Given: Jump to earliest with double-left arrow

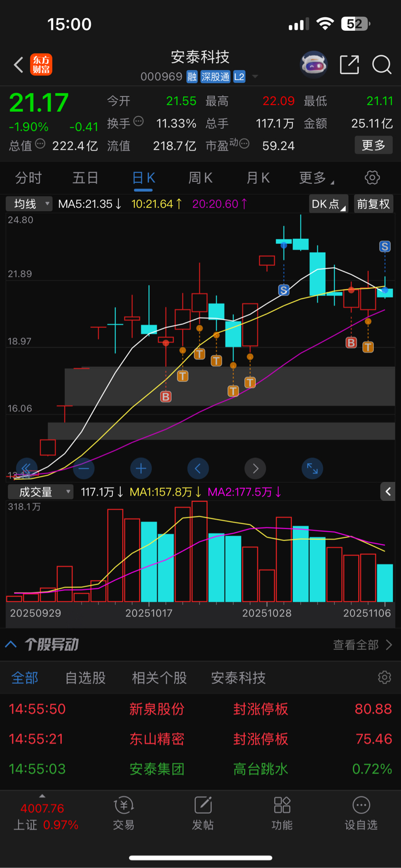Looking at the screenshot, I should [x=26, y=468].
